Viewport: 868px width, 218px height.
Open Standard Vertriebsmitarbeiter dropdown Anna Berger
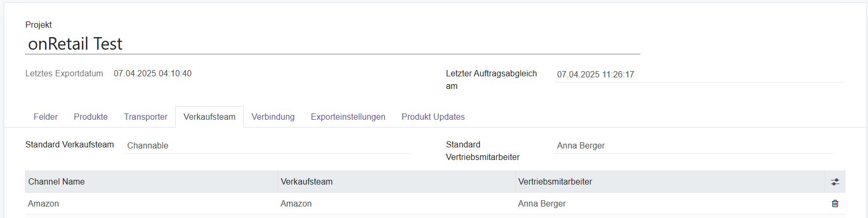coord(694,145)
